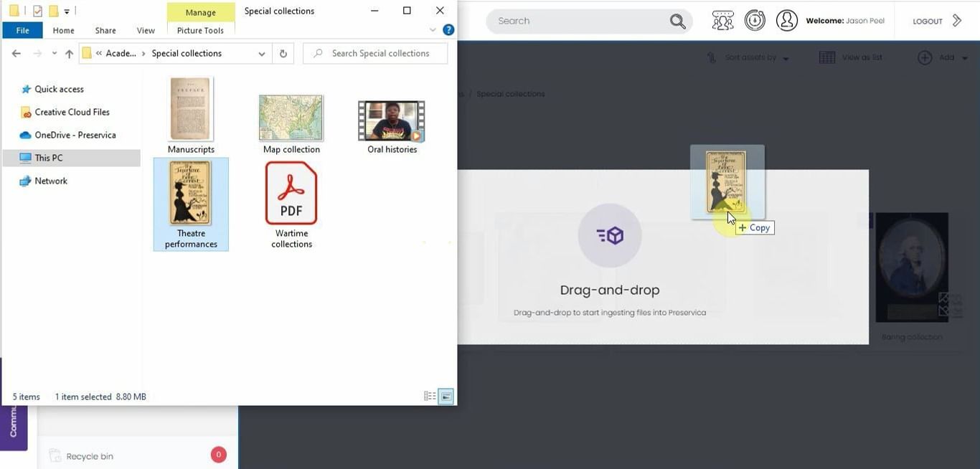Switch to the Picture Tools tab

tap(200, 31)
